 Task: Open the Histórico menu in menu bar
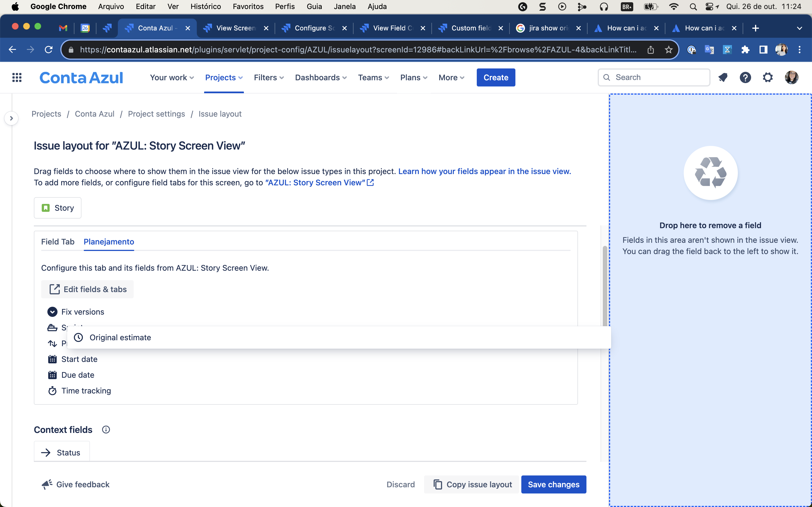click(205, 6)
